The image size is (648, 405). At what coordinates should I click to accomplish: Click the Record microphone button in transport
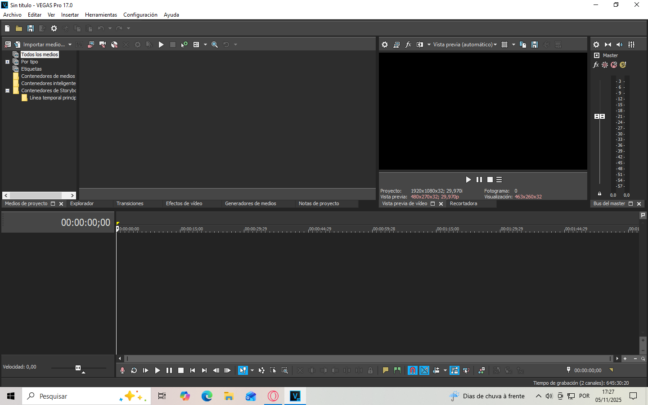point(122,370)
